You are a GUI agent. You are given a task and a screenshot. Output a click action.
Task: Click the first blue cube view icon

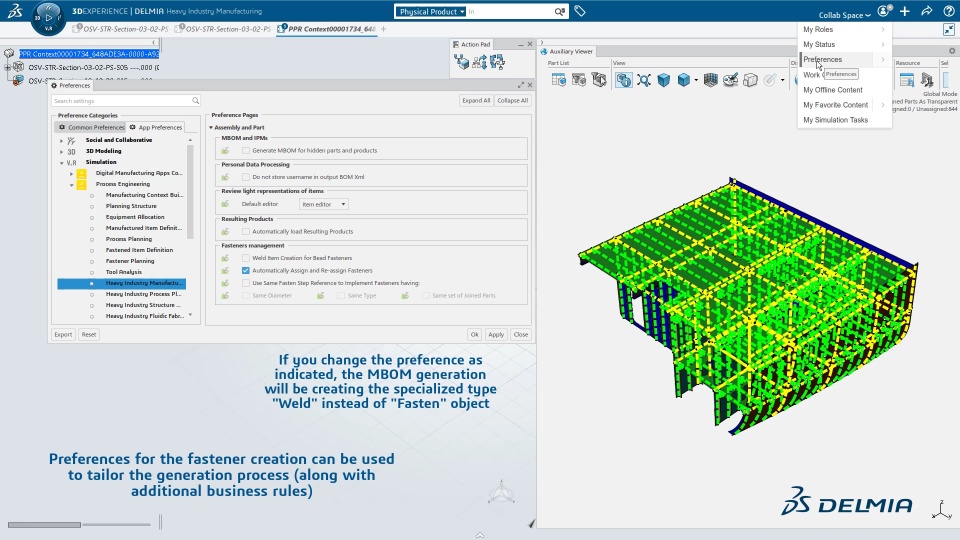[x=664, y=80]
